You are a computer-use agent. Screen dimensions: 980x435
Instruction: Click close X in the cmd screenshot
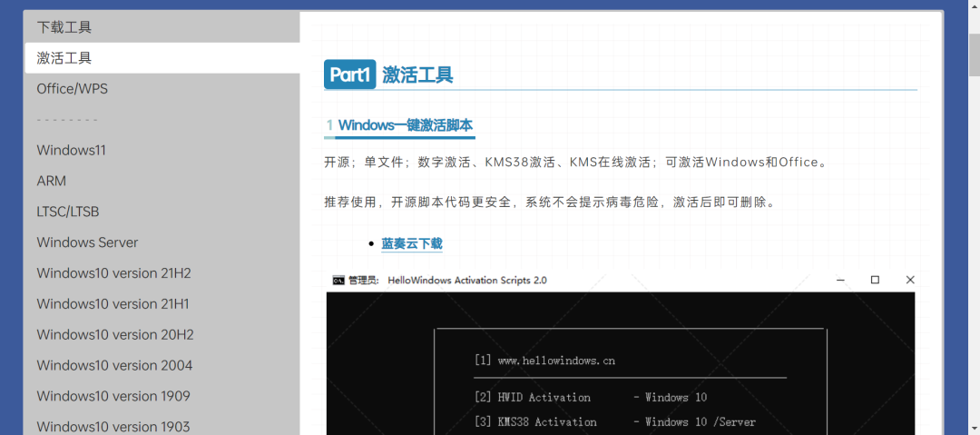click(x=910, y=280)
